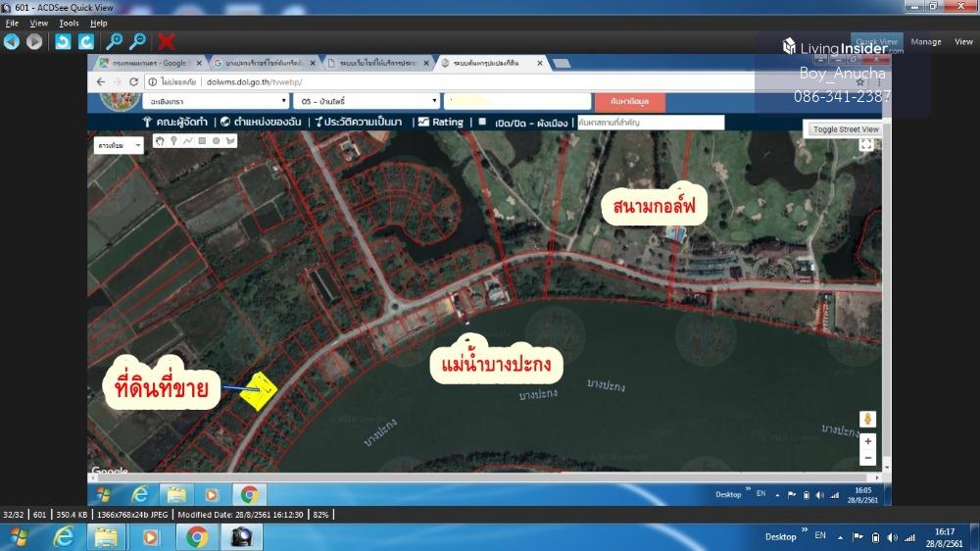Image resolution: width=980 pixels, height=551 pixels.
Task: Click the Toggle Street View button
Action: 845,129
